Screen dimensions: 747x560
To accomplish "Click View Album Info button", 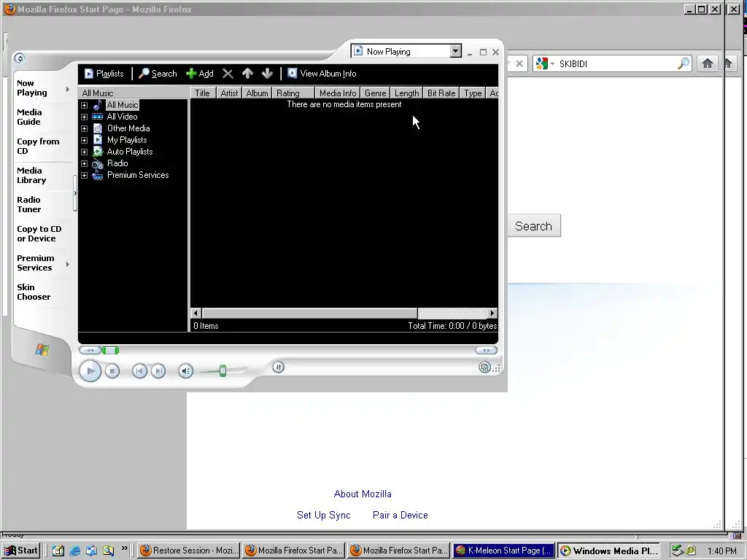I will pyautogui.click(x=322, y=74).
